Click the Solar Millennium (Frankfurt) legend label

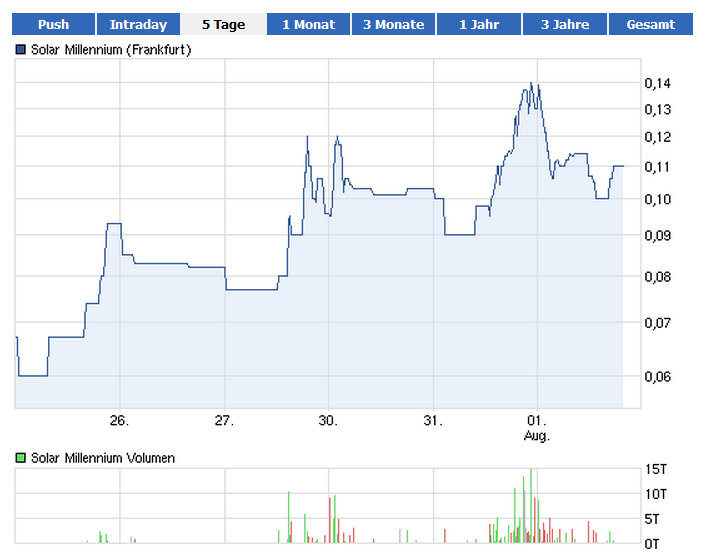[111, 49]
